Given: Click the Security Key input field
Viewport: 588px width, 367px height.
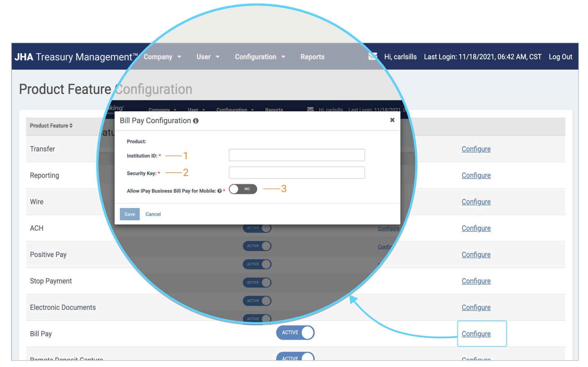Looking at the screenshot, I should point(297,173).
